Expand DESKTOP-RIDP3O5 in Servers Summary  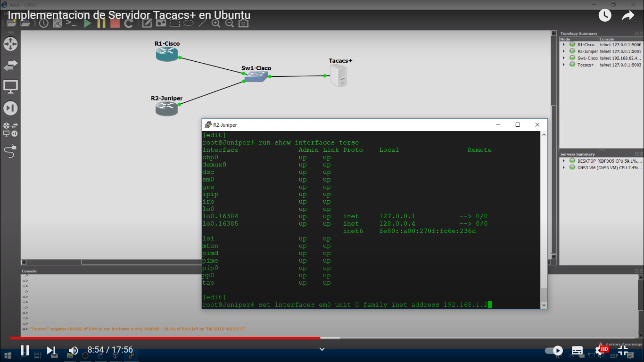point(563,161)
